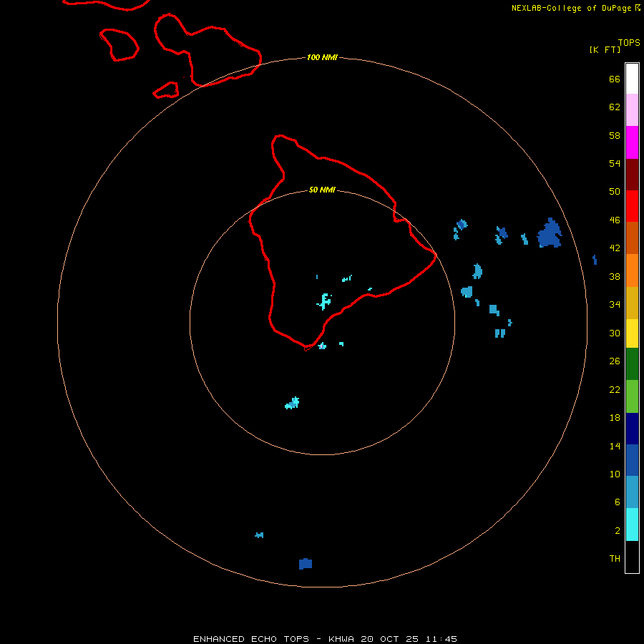Click the bright red 46-50 kft legend swatch
The width and height of the screenshot is (644, 644).
pos(632,206)
